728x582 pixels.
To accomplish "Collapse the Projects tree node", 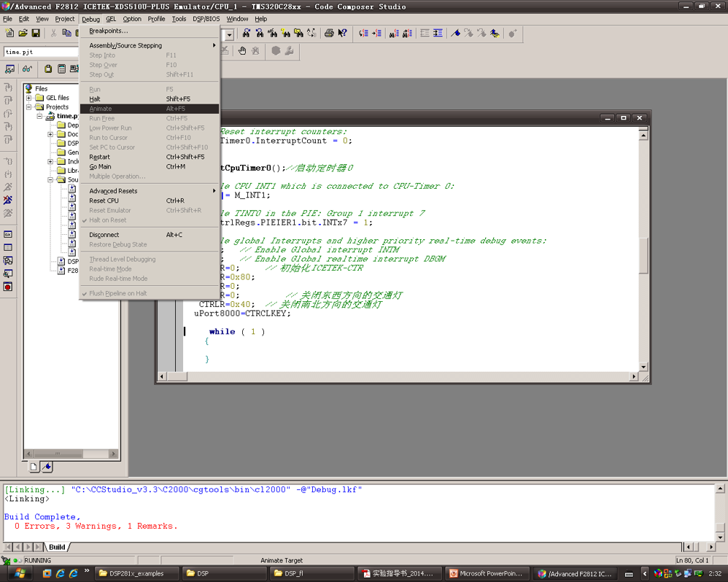I will (28, 107).
